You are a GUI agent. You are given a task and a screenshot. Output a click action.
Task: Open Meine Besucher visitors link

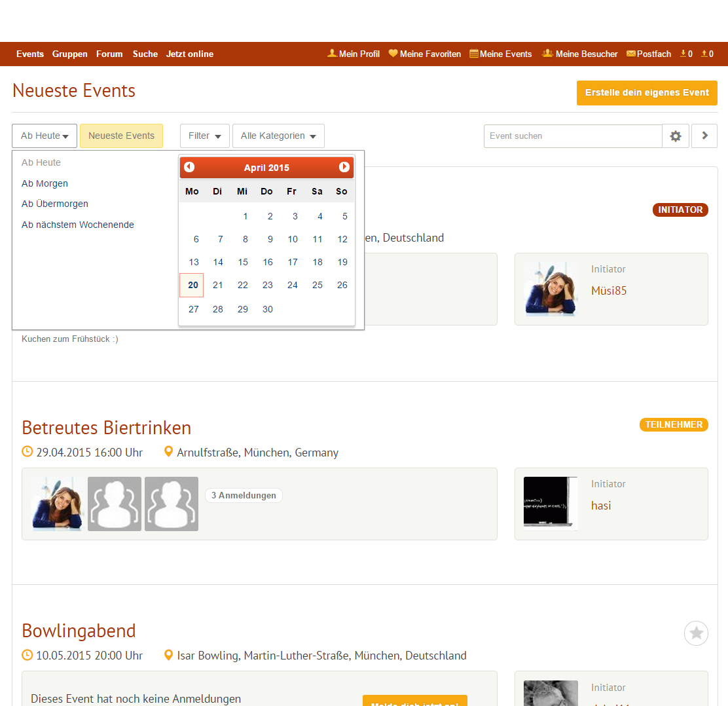(580, 54)
